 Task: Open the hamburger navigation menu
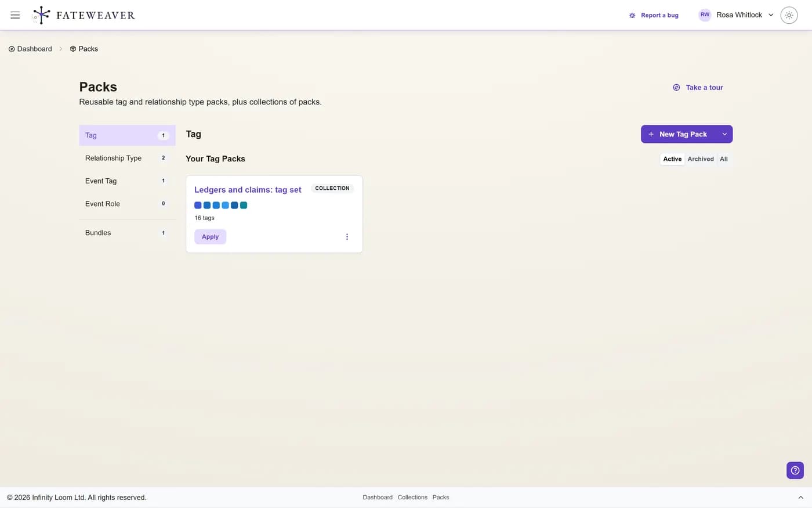tap(15, 15)
